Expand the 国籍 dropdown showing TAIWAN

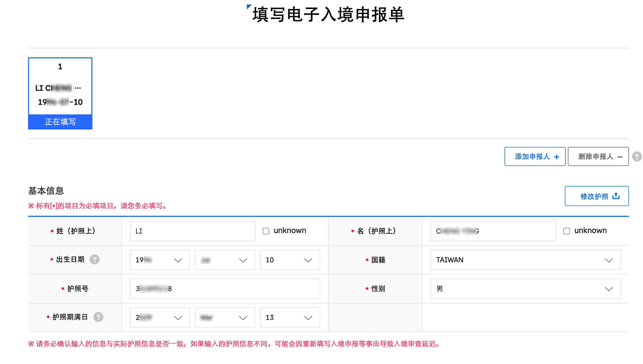(x=525, y=260)
